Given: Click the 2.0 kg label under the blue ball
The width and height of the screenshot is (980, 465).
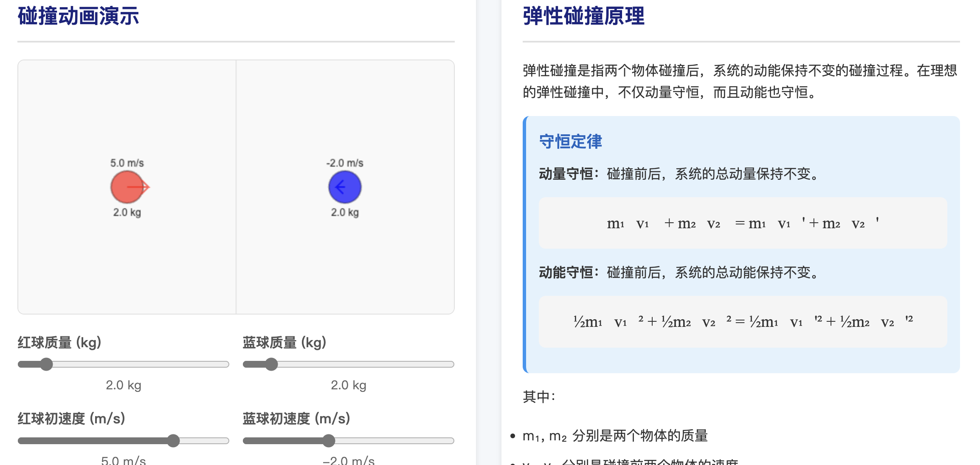Looking at the screenshot, I should [344, 212].
